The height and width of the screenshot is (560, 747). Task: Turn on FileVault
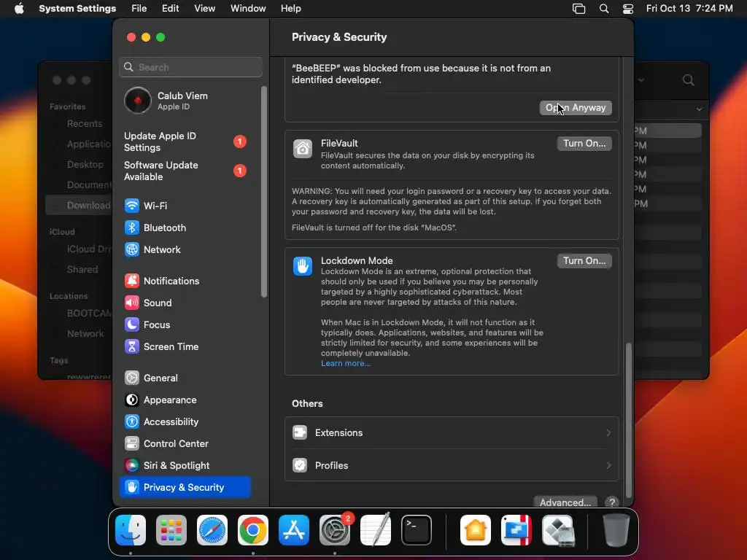tap(584, 144)
